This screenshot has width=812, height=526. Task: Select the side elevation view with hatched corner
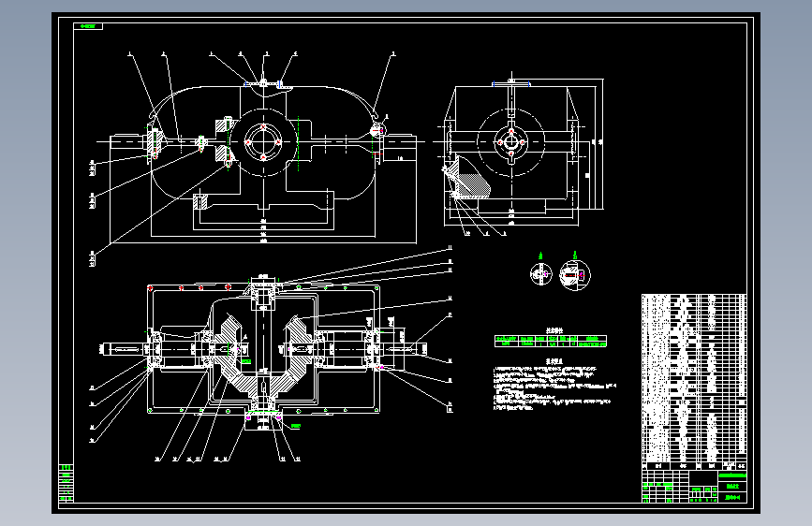pos(518,154)
